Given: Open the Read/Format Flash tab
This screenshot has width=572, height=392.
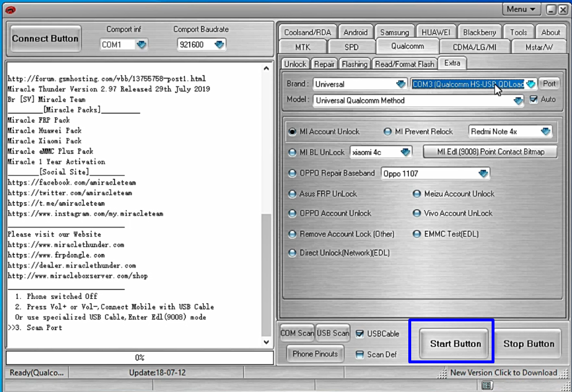Looking at the screenshot, I should pyautogui.click(x=404, y=64).
